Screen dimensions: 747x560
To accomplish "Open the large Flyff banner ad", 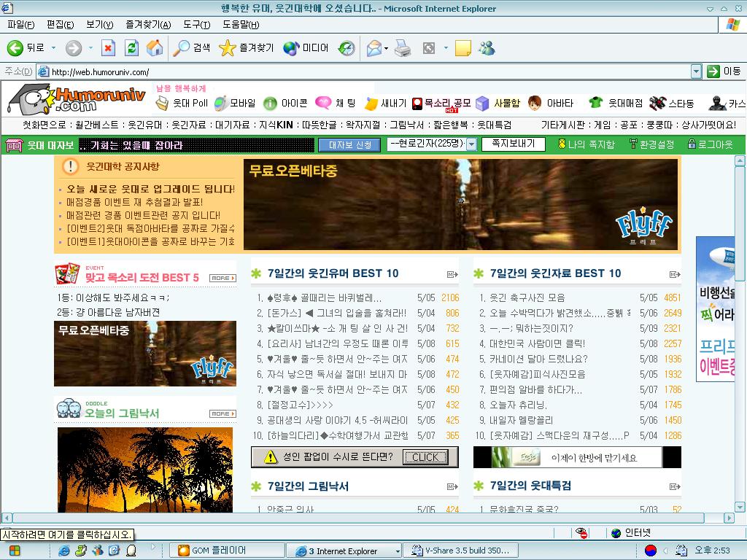I will coord(460,204).
